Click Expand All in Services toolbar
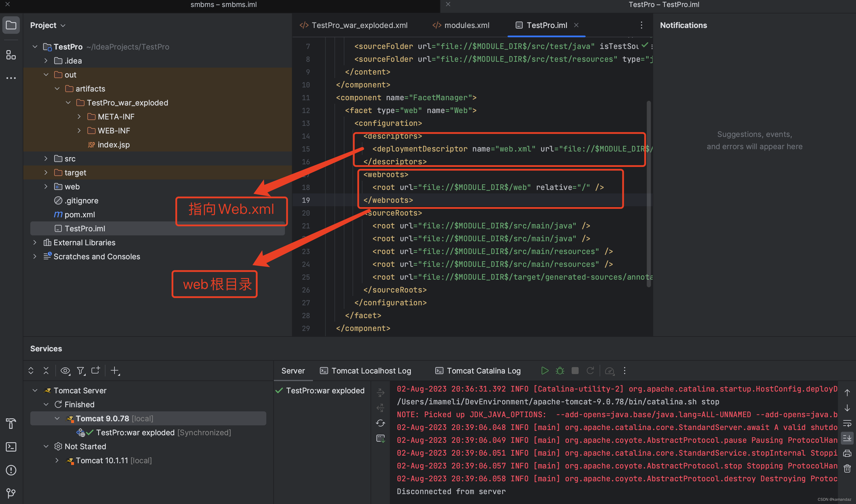 31,371
